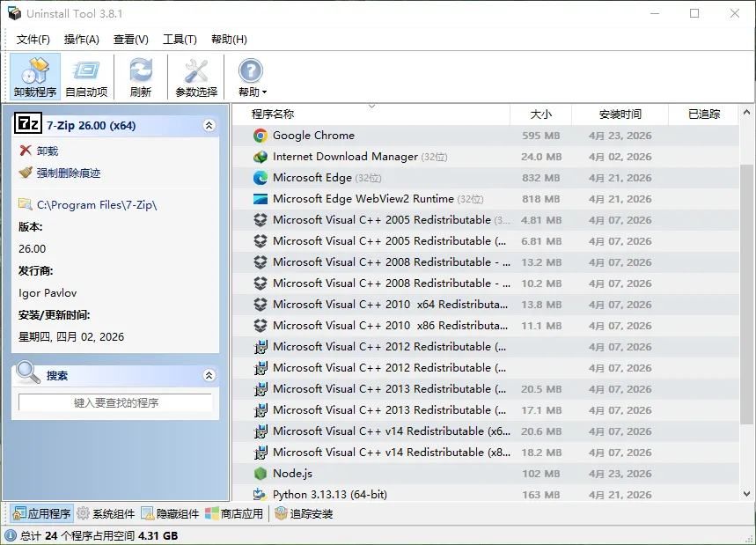The height and width of the screenshot is (545, 756).
Task: Select the 卸载程序 toolbar button
Action: click(x=35, y=77)
